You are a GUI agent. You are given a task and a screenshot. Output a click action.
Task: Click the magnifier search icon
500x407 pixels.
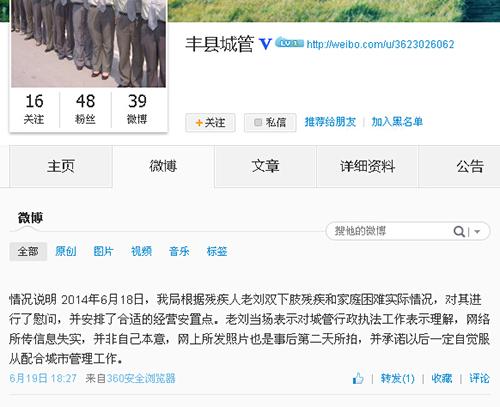coord(459,231)
